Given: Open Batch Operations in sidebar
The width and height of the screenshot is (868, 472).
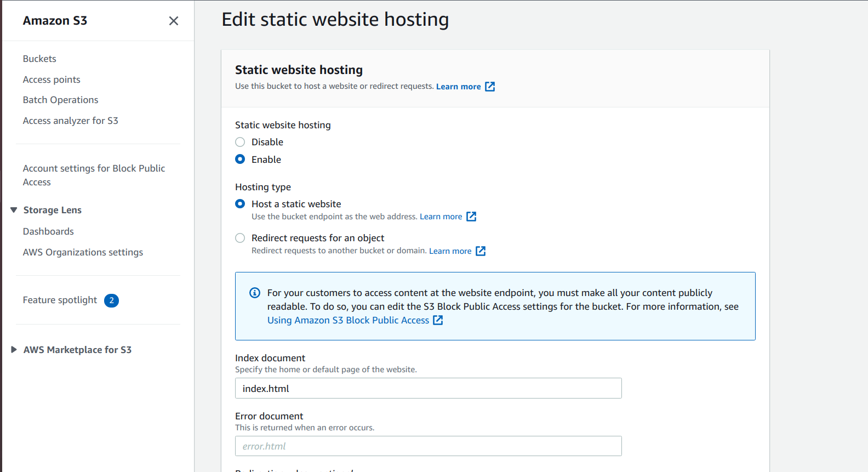Looking at the screenshot, I should [60, 100].
